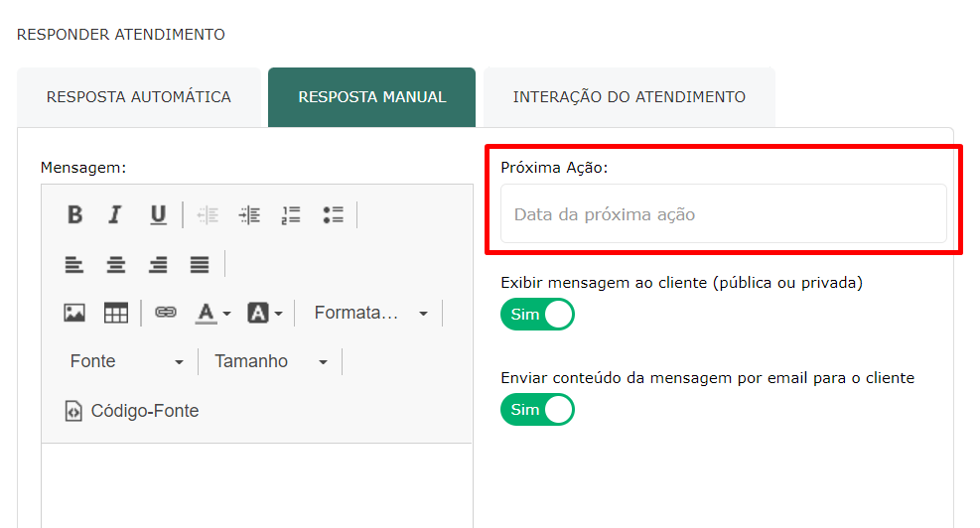Screen dimensions: 980x528
Task: Switch to the Resposta Automática tab
Action: point(139,97)
